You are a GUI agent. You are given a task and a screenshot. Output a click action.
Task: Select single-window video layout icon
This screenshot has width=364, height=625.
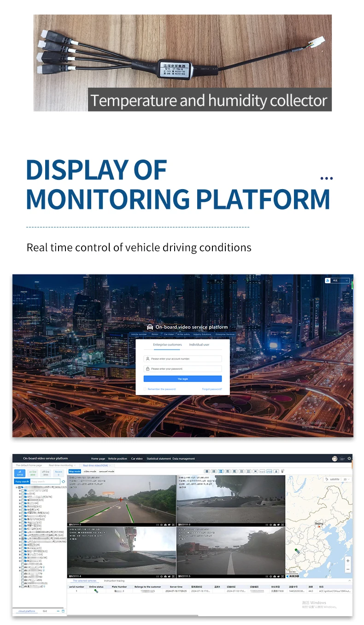207,471
